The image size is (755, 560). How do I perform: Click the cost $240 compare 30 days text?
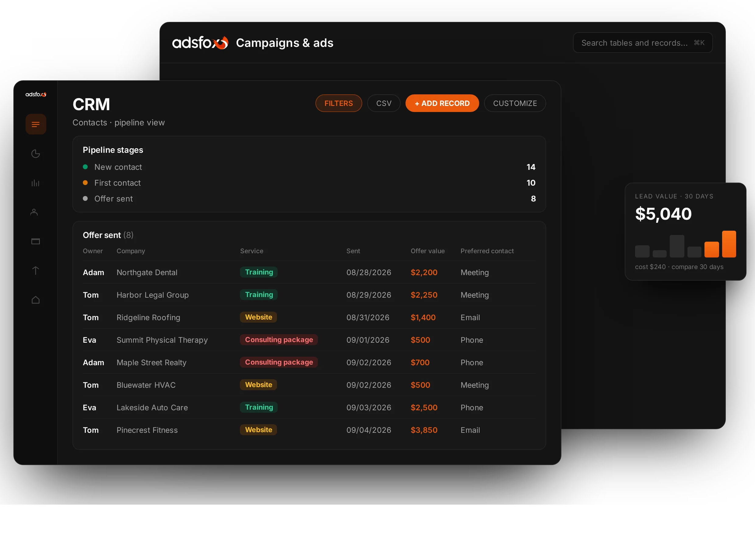point(679,267)
